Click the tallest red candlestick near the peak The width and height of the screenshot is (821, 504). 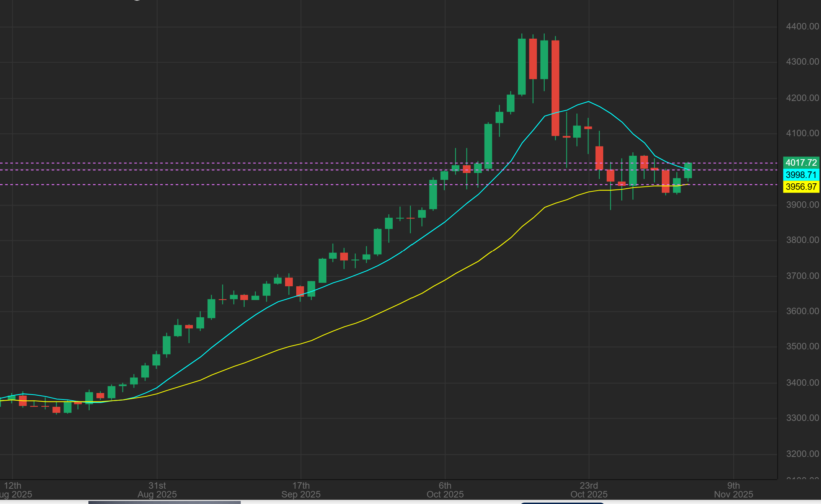tap(555, 88)
